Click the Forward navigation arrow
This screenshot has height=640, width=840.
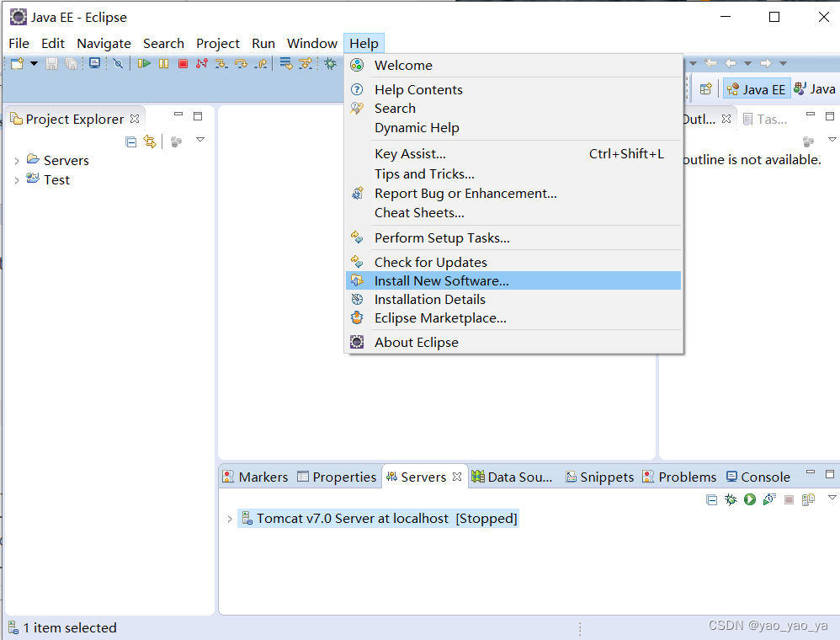766,63
